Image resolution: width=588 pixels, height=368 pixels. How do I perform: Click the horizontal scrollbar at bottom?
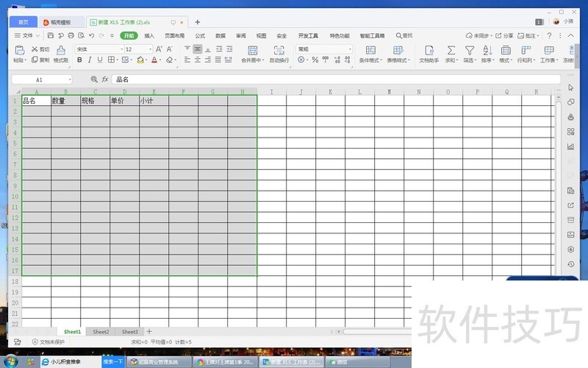click(377, 332)
